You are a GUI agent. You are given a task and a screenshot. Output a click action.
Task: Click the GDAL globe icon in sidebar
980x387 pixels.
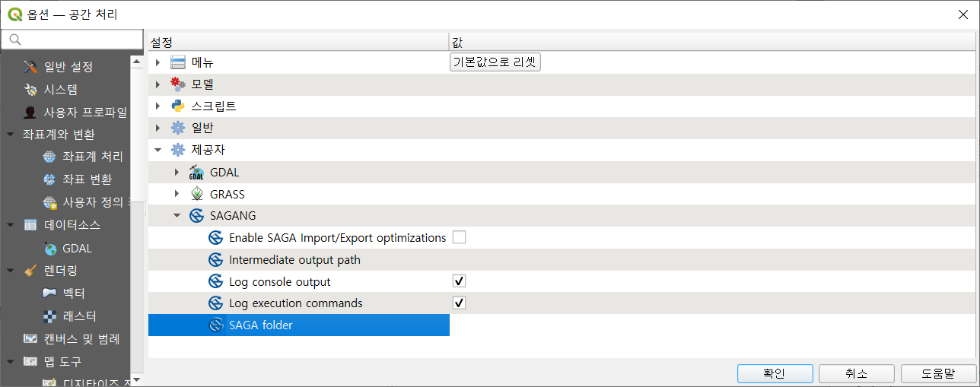coord(49,248)
